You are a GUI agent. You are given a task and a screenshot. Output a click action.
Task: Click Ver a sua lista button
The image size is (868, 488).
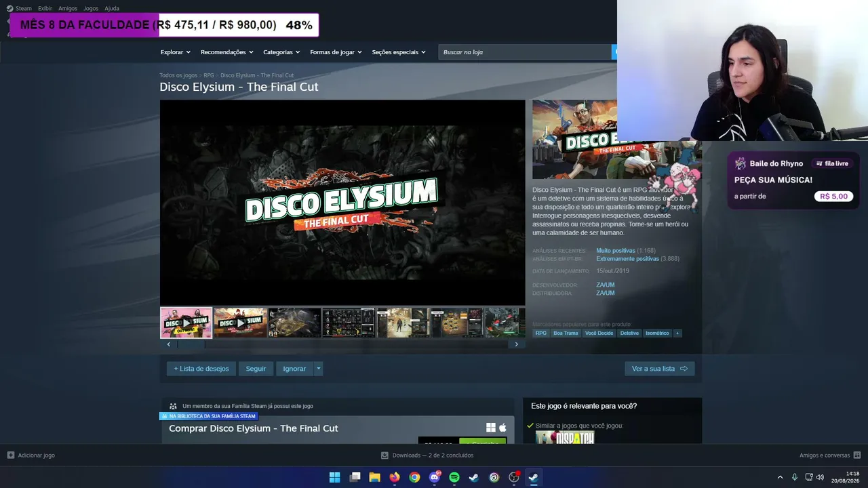click(659, 369)
